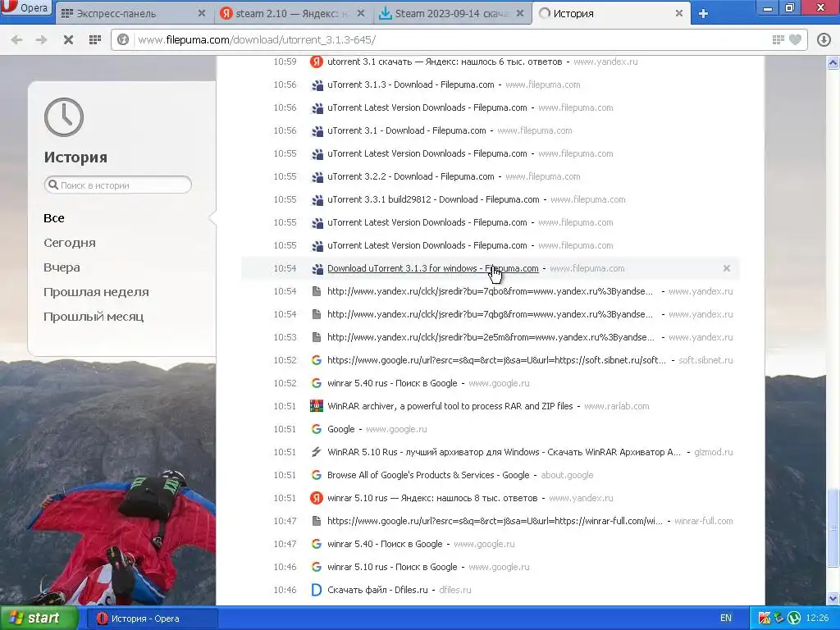The width and height of the screenshot is (840, 630).
Task: Close the Экспресс-панель tab
Action: tap(202, 13)
